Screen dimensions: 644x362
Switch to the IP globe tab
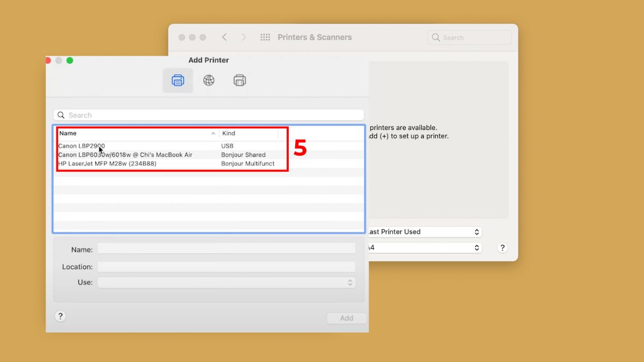click(x=209, y=80)
